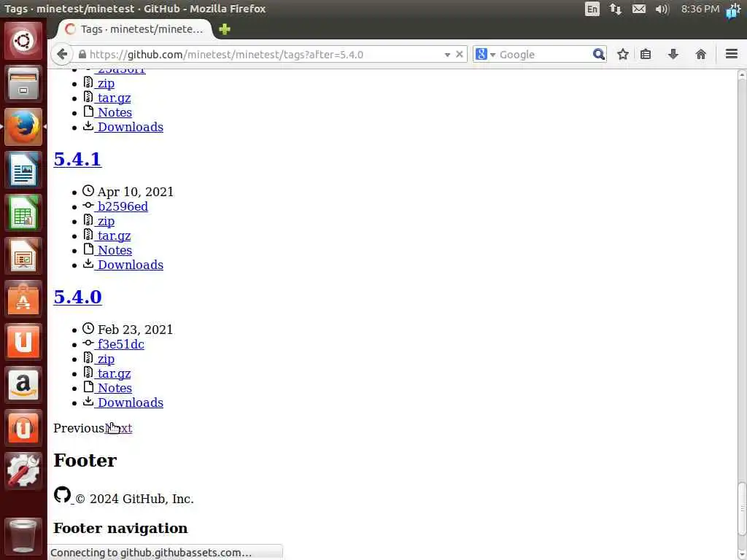This screenshot has height=560, width=747.
Task: Open the Downloads link for 5.4.0
Action: pyautogui.click(x=130, y=402)
